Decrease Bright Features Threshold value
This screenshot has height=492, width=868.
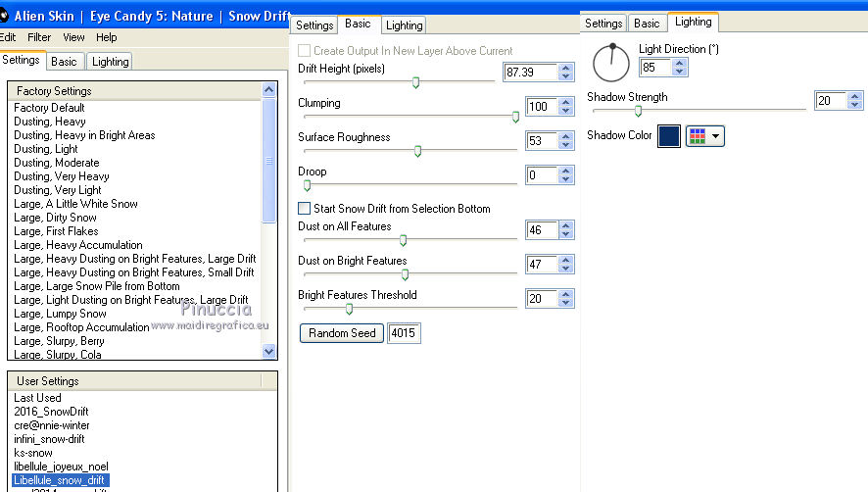(x=565, y=303)
